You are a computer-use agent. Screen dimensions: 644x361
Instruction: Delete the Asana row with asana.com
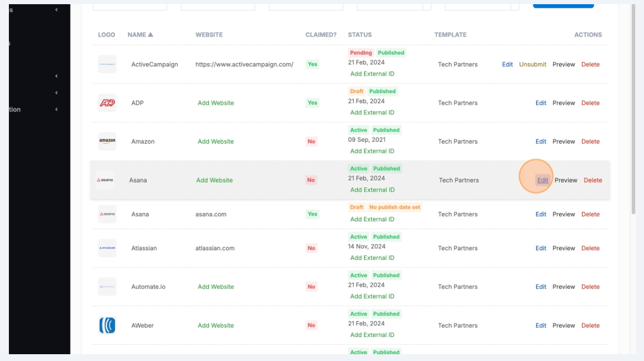click(x=591, y=214)
